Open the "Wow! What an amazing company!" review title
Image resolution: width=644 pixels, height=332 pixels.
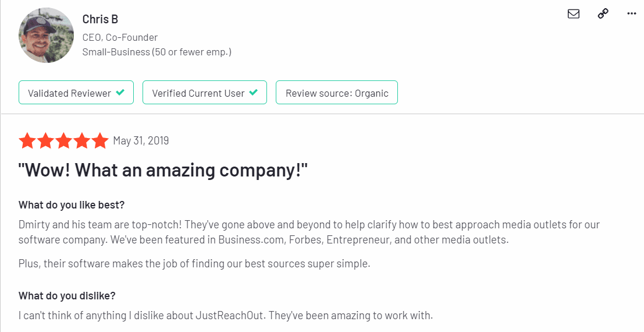163,170
